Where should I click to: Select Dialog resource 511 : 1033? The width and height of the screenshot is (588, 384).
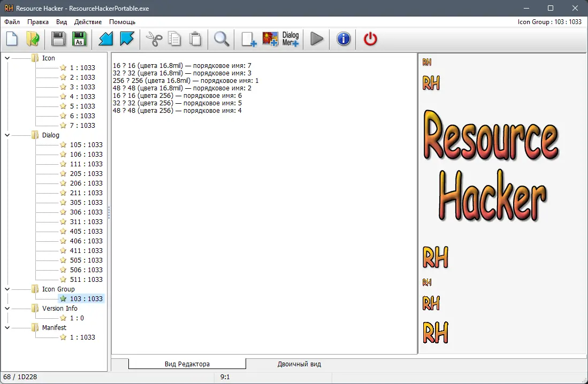[86, 279]
